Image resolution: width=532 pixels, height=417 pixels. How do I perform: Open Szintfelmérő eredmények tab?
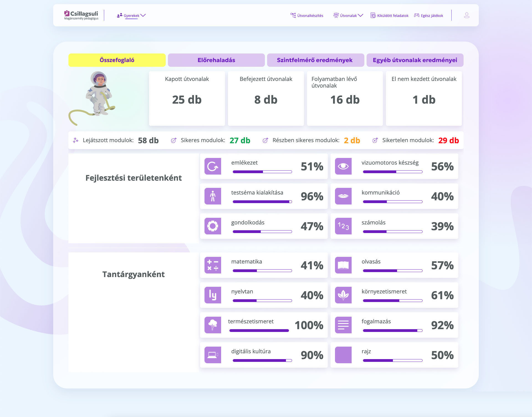(x=315, y=60)
